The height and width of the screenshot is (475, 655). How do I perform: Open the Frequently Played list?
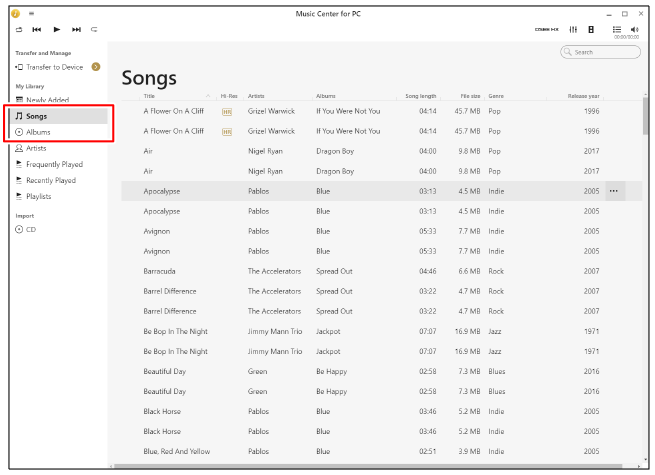tap(54, 164)
